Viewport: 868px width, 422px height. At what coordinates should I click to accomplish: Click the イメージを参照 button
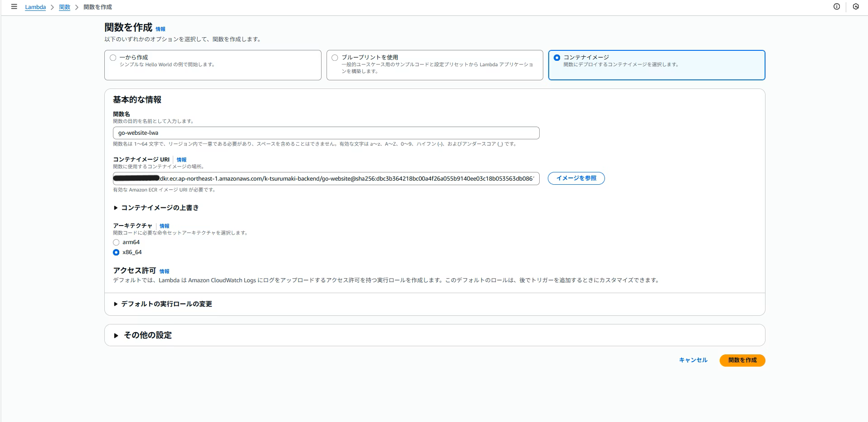576,178
